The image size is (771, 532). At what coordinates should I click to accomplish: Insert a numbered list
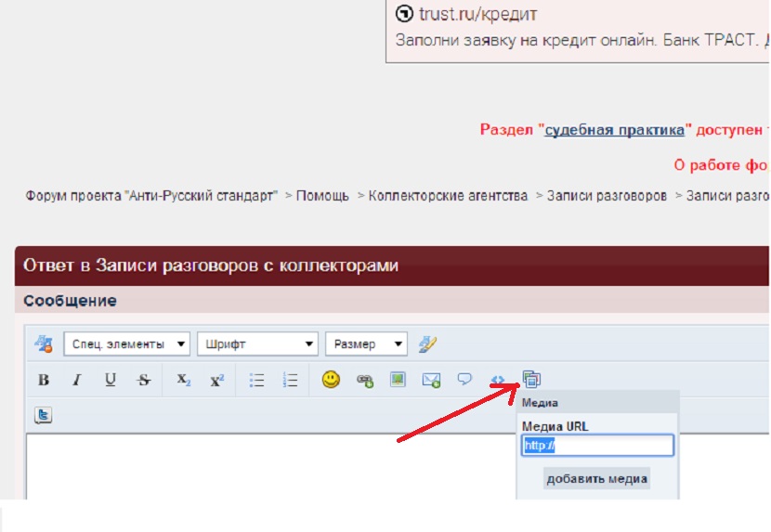pyautogui.click(x=290, y=380)
